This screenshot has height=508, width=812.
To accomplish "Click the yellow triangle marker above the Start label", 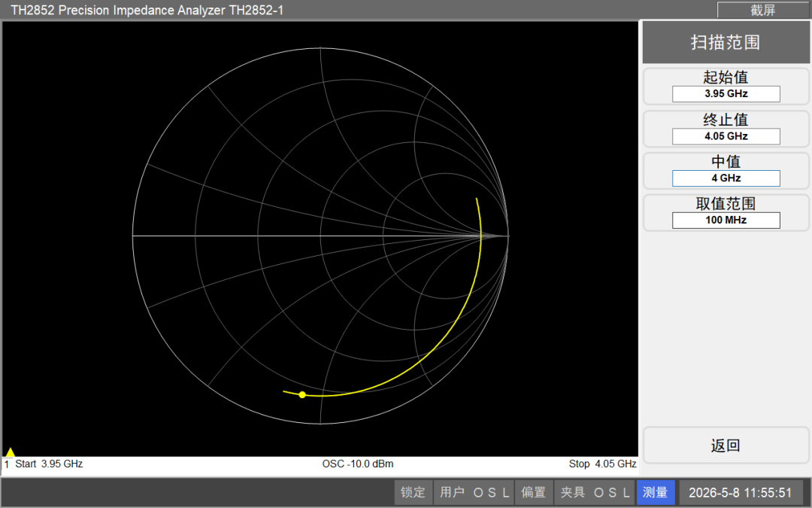I will pyautogui.click(x=10, y=452).
